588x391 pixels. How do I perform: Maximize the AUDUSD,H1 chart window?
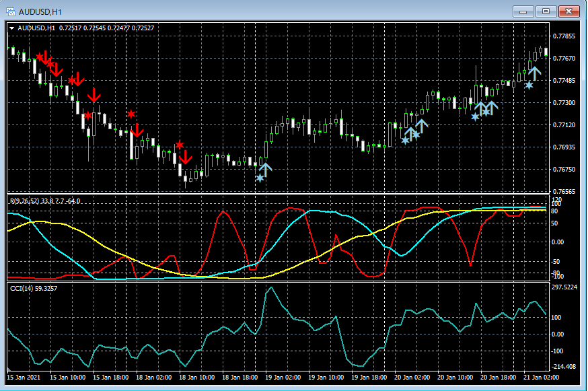546,11
